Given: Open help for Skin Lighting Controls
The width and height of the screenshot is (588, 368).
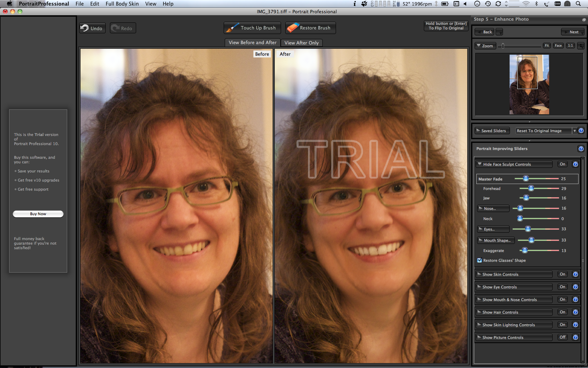Looking at the screenshot, I should point(575,325).
